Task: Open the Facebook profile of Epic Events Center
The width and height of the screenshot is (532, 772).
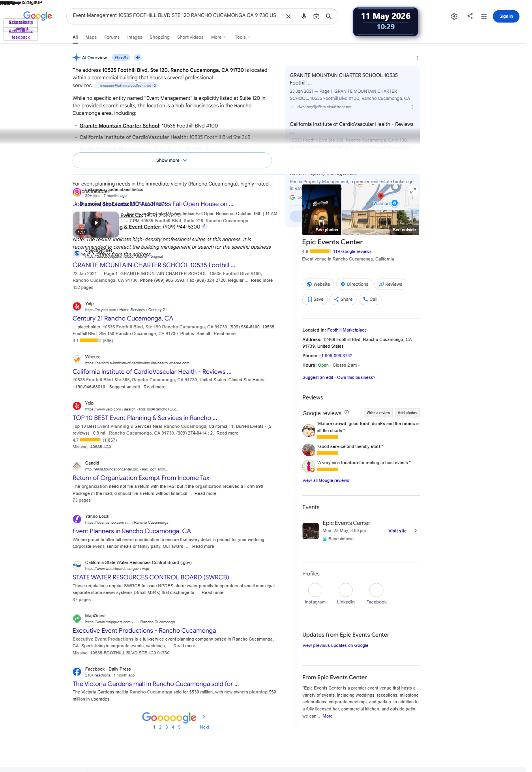Action: 377,594
